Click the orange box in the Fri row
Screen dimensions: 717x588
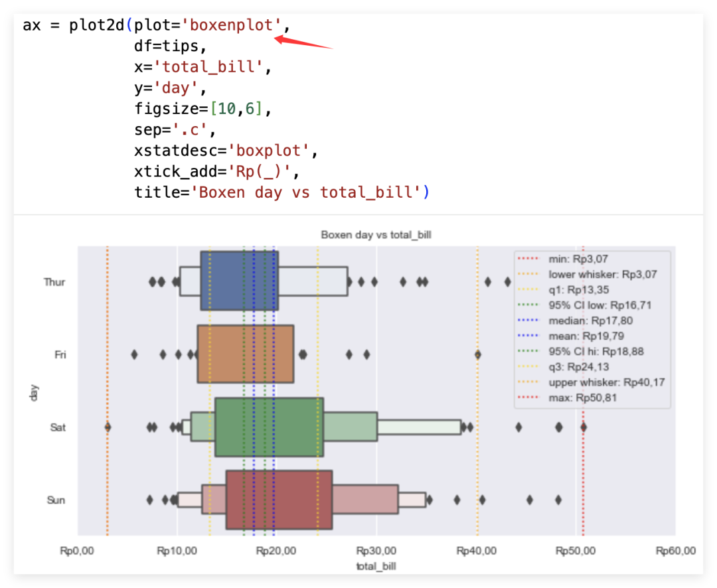pos(246,354)
